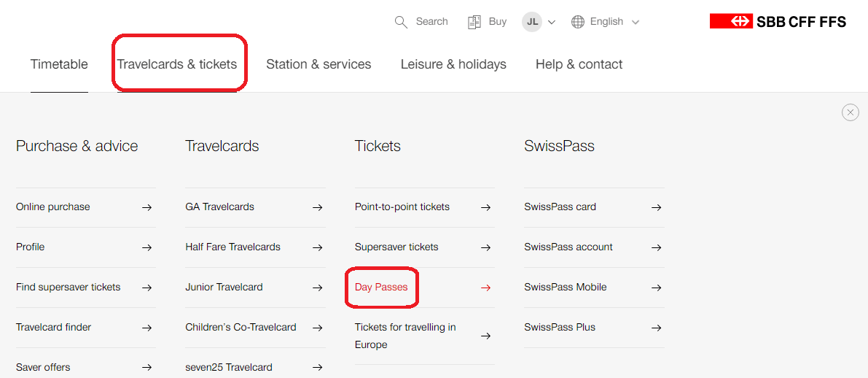Open Leisure & holidays menu
This screenshot has width=868, height=378.
coord(453,64)
